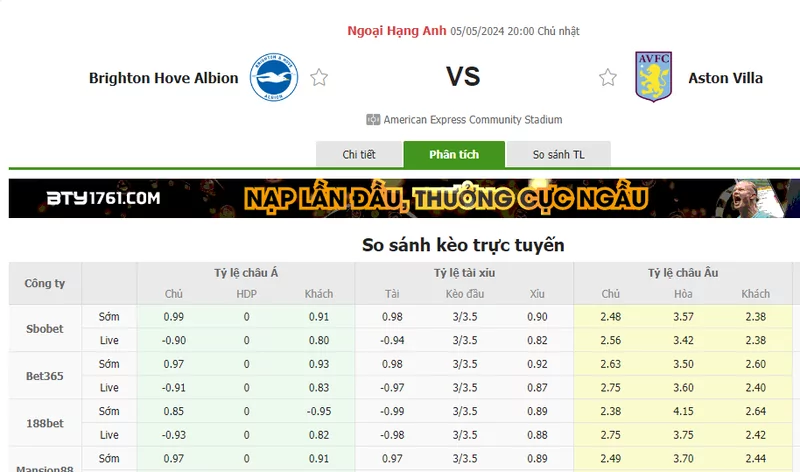Favorite Brighton Hove Albion with star icon
Viewport: 800px width, 472px height.
(319, 78)
